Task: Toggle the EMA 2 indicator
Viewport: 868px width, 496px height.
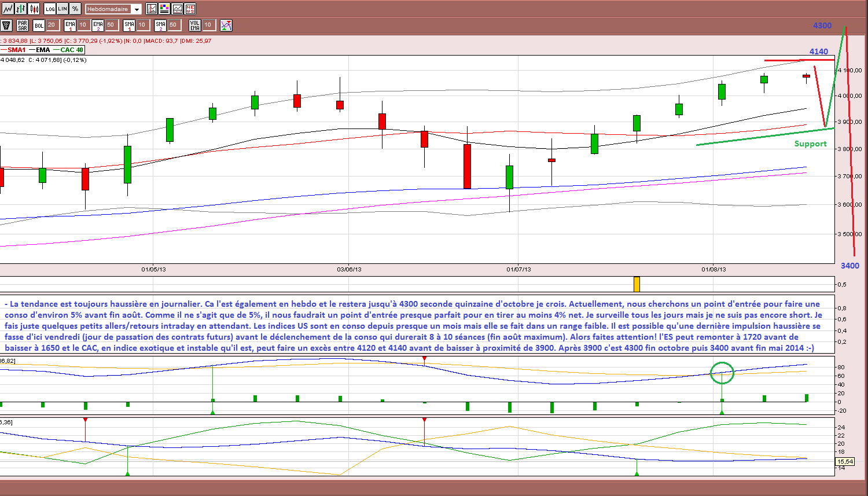Action: tap(98, 25)
